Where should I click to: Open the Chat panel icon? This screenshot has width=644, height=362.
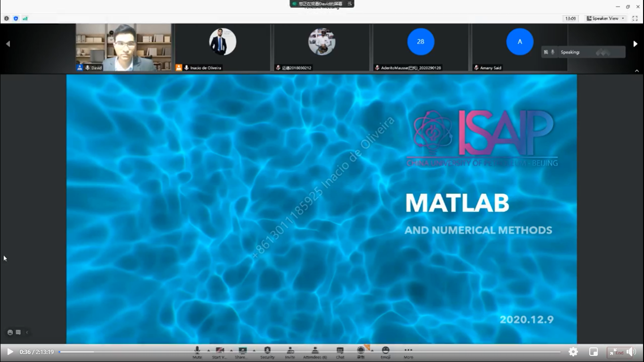tap(340, 351)
